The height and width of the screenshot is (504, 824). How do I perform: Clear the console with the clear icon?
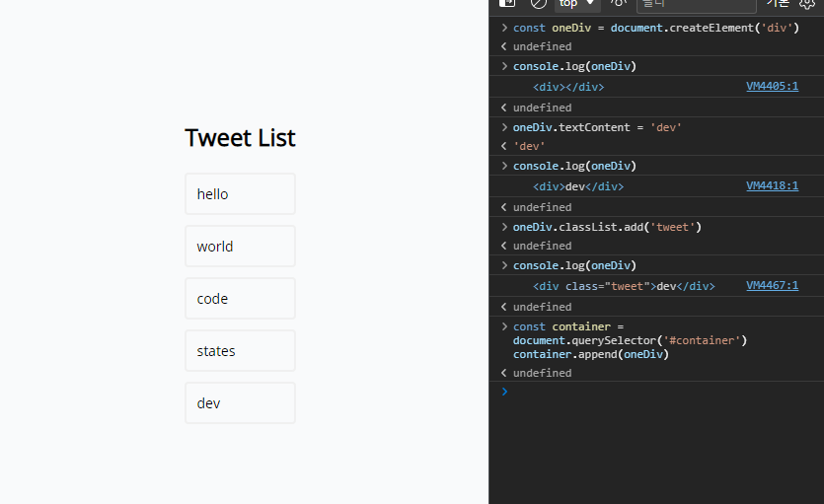(x=538, y=4)
